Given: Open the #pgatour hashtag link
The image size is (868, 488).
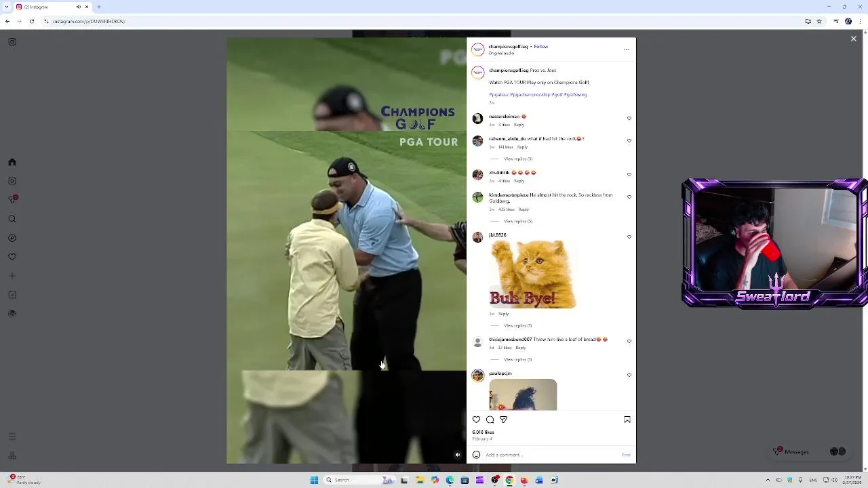Looking at the screenshot, I should click(498, 95).
